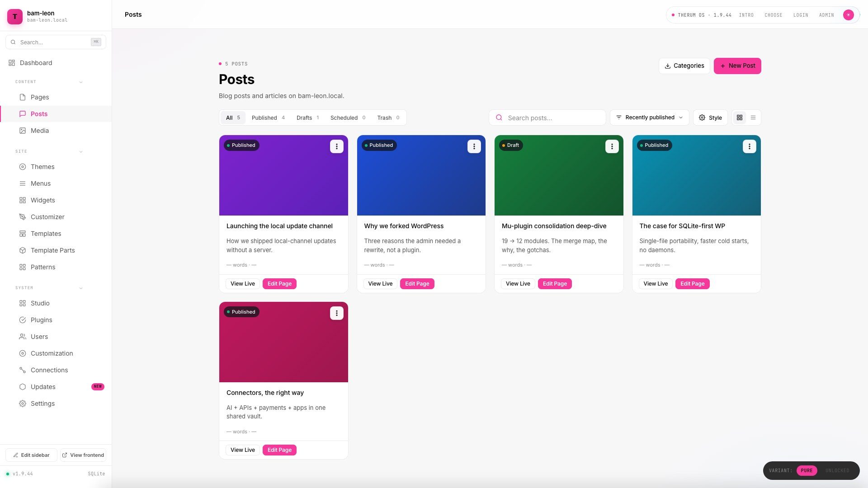The image size is (868, 488).
Task: Open Widgets in the sidebar
Action: click(x=56, y=200)
